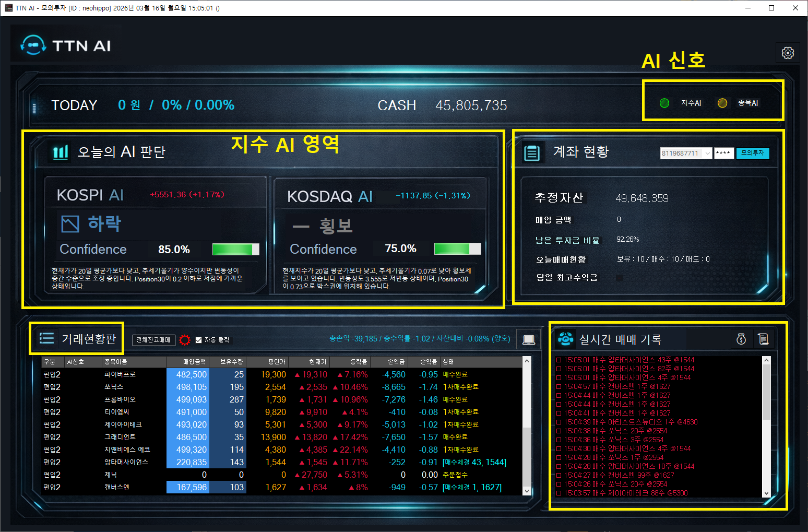808x532 pixels.
Task: Click the down arrow of trade log scrollbar
Action: click(x=766, y=493)
